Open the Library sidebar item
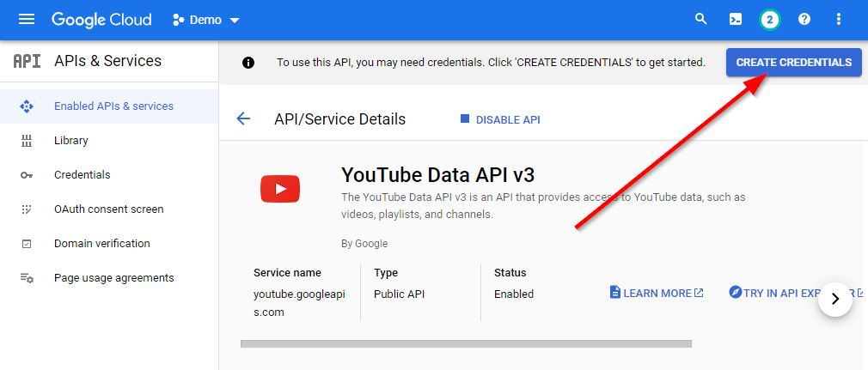Image resolution: width=868 pixels, height=370 pixels. coord(70,141)
